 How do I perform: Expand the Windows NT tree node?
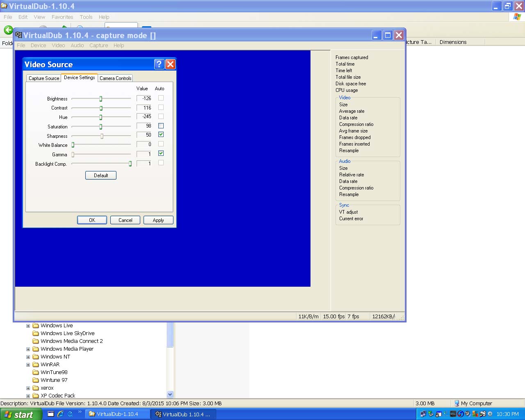(28, 357)
